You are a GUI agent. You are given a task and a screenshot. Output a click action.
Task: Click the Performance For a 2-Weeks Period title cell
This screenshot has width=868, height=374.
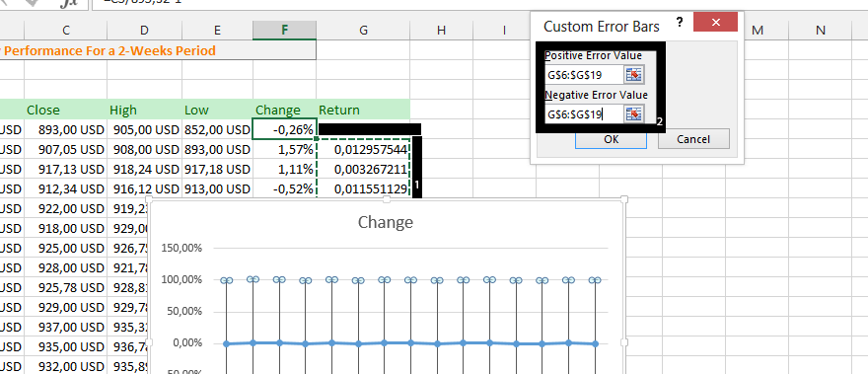(x=159, y=51)
